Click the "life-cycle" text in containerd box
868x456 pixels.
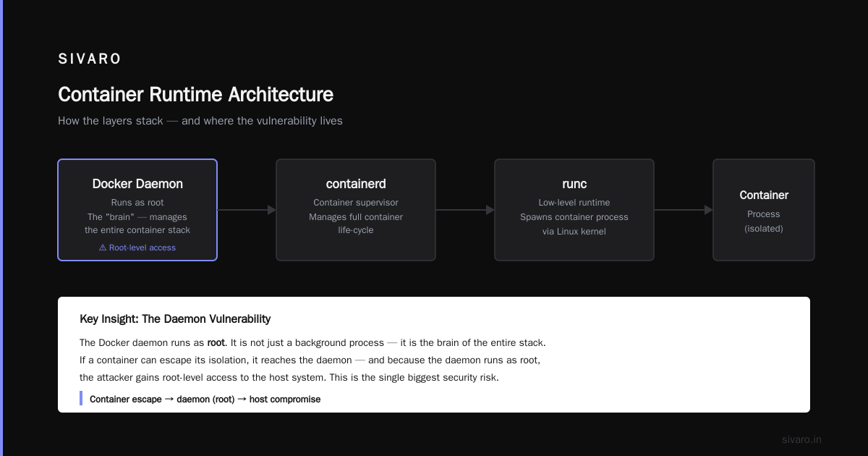pyautogui.click(x=356, y=230)
